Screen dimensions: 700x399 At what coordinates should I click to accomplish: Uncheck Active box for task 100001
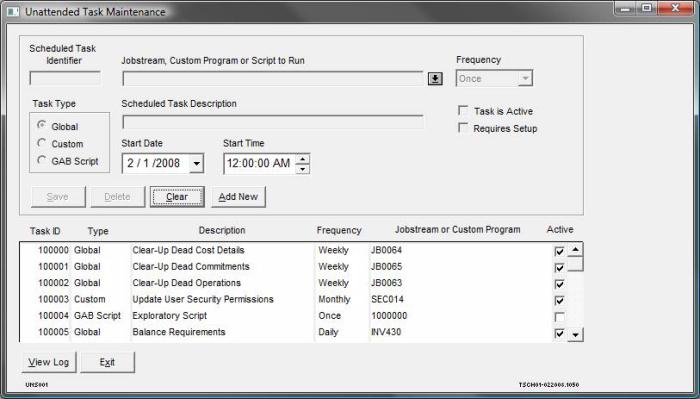pyautogui.click(x=559, y=268)
